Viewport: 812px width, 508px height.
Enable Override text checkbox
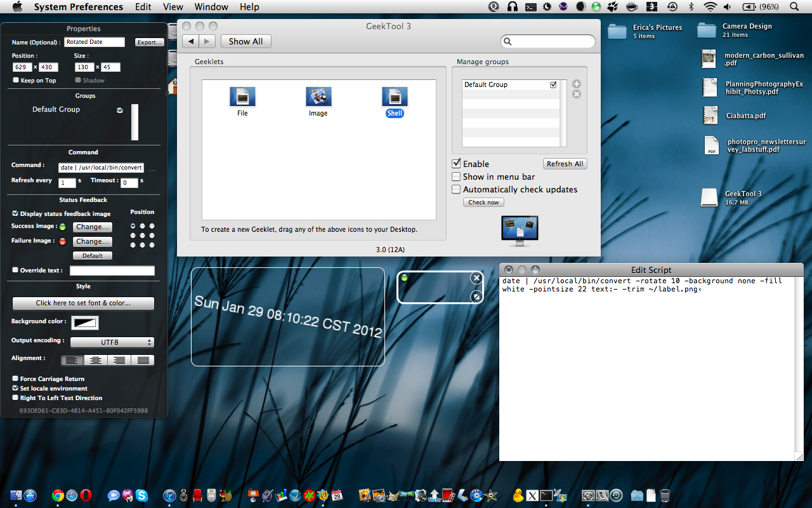16,270
